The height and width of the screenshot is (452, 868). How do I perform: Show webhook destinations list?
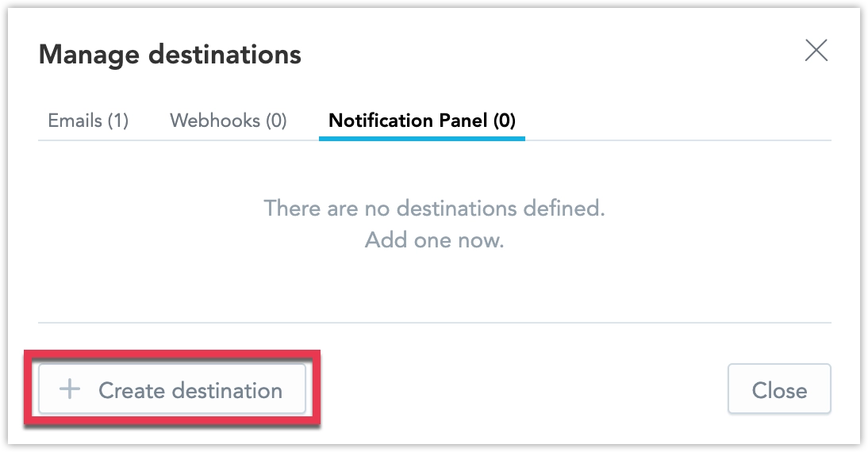click(x=228, y=121)
